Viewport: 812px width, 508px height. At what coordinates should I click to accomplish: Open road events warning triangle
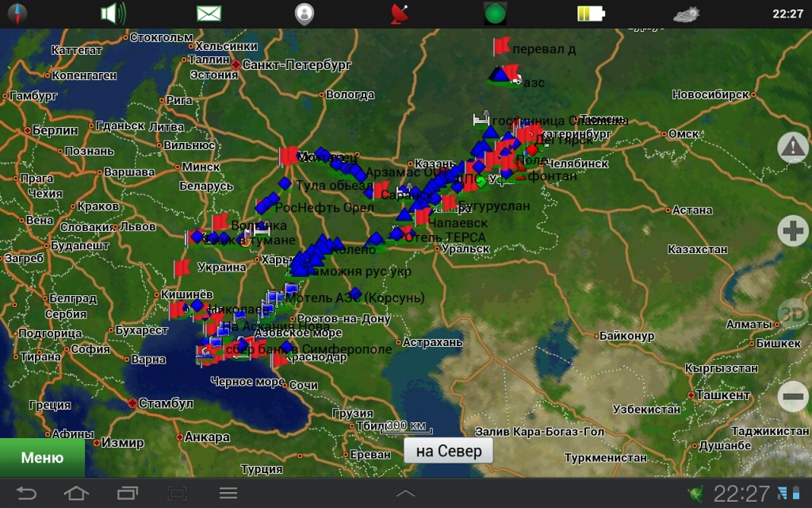tap(792, 148)
